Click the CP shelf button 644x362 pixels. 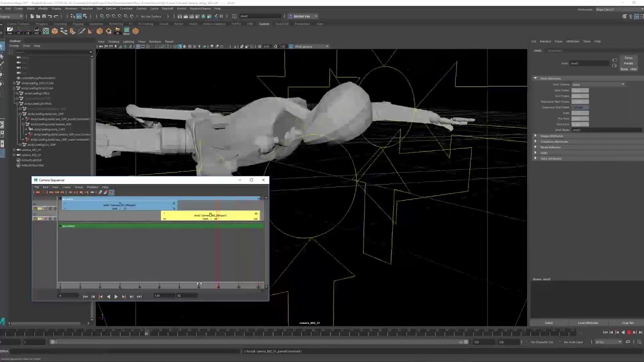(x=28, y=31)
